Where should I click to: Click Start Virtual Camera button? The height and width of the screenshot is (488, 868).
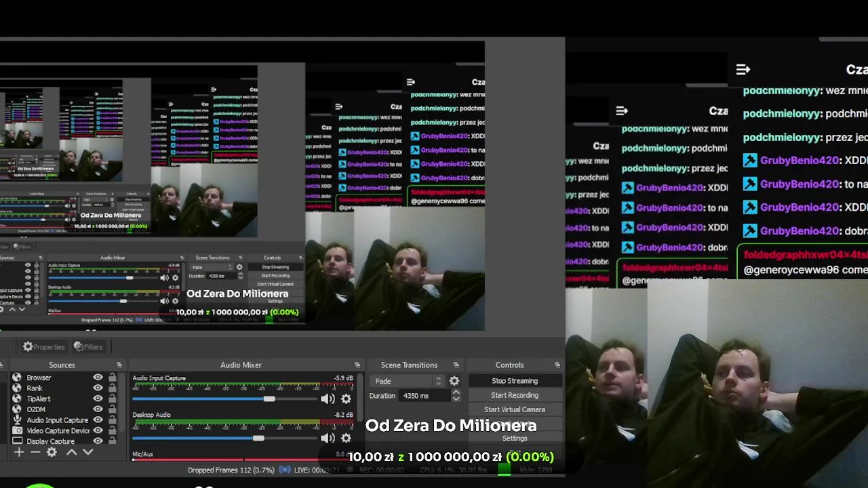[515, 409]
